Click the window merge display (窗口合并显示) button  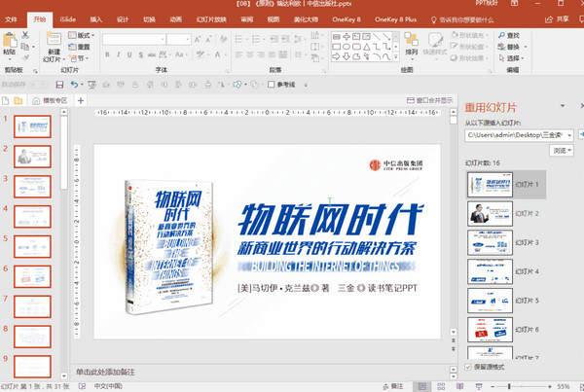(x=430, y=100)
